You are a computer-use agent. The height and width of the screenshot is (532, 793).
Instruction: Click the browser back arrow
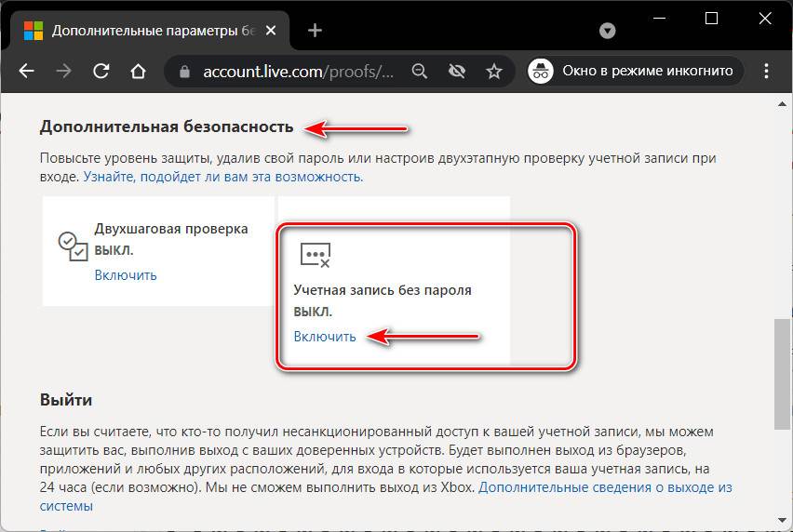pos(27,71)
